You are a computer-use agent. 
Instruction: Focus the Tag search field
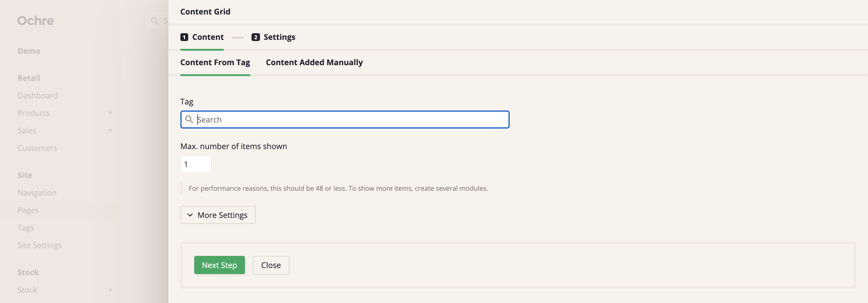[x=350, y=120]
